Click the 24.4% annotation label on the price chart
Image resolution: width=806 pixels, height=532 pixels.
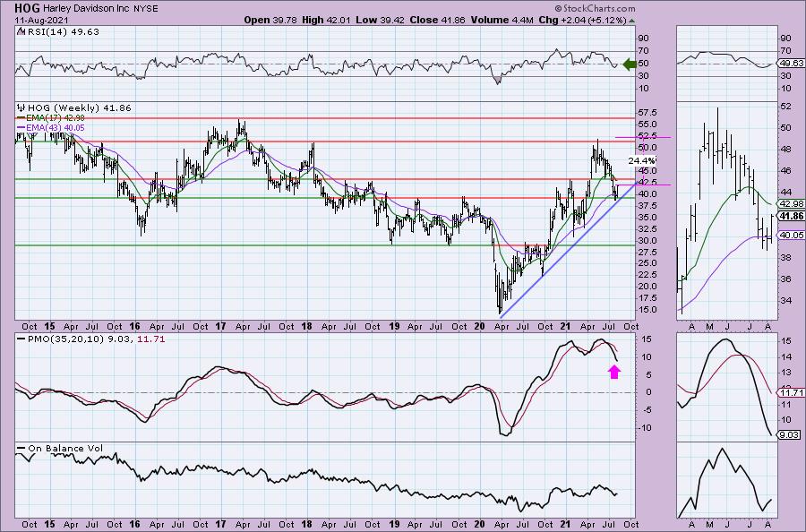coord(642,161)
